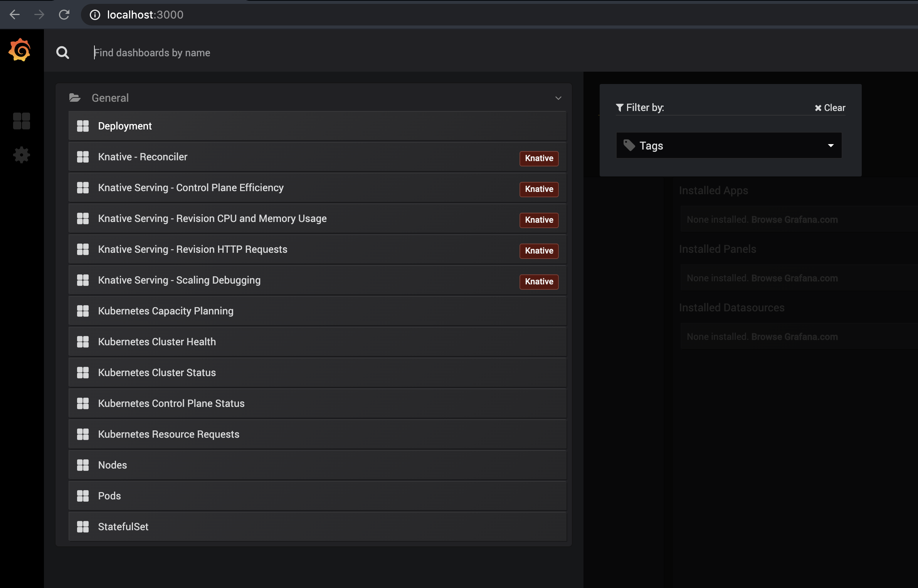
Task: Click dashboard icon beside Revision CPU and Memory Usage
Action: pyautogui.click(x=83, y=218)
